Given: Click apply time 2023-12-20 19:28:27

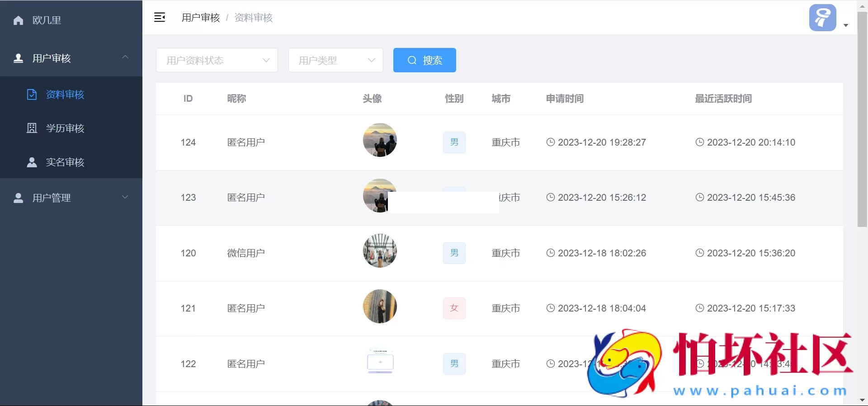Looking at the screenshot, I should point(602,142).
